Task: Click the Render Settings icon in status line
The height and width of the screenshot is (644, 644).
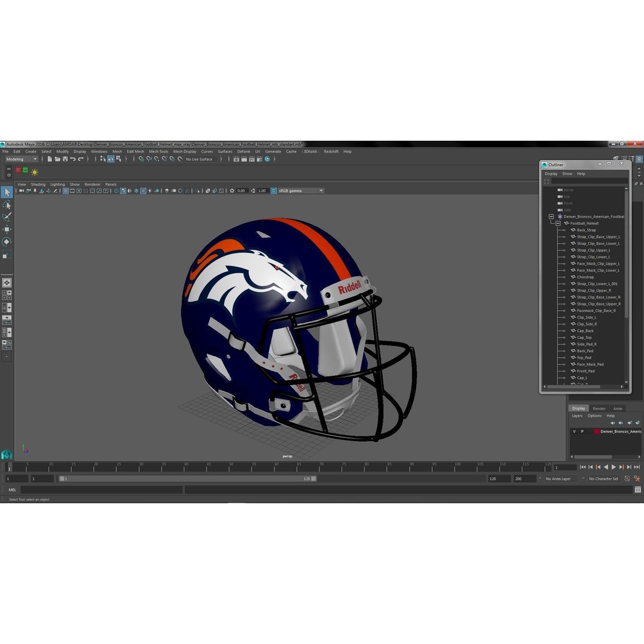Action: point(259,159)
